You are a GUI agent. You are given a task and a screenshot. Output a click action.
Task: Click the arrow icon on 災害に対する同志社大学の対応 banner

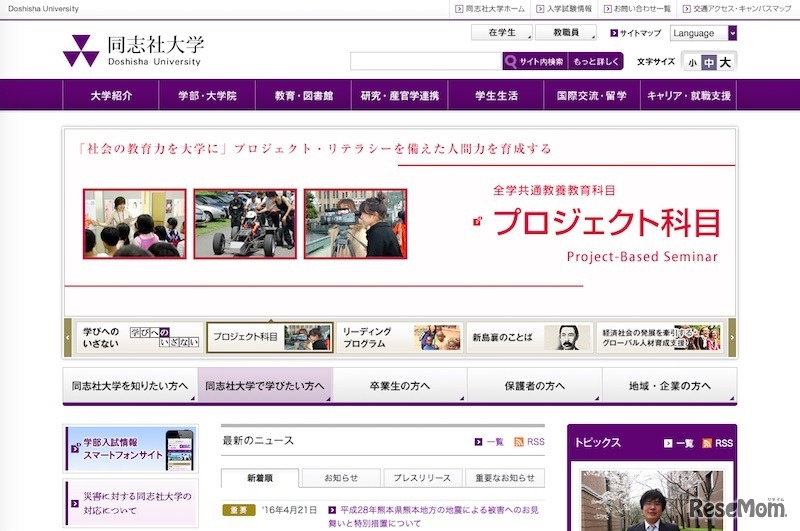[x=75, y=503]
